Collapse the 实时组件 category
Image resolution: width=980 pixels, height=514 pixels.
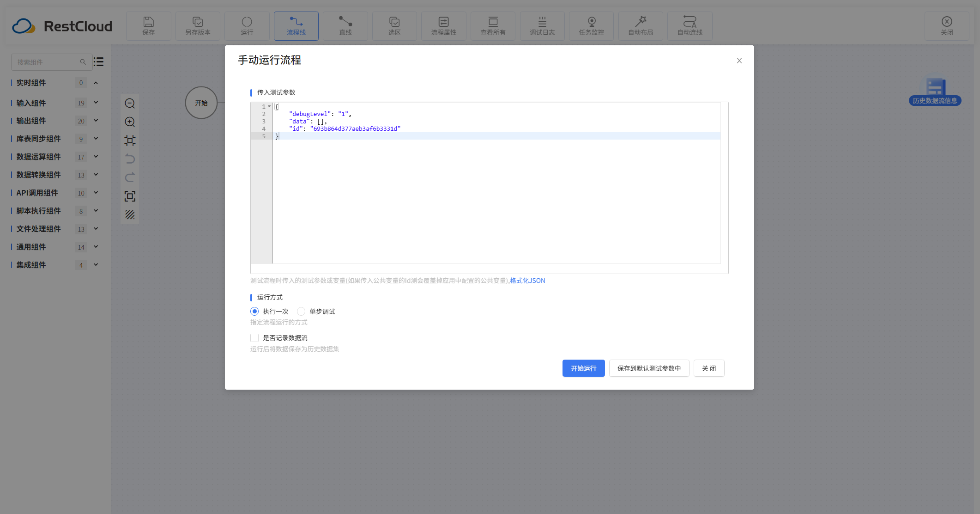(96, 83)
